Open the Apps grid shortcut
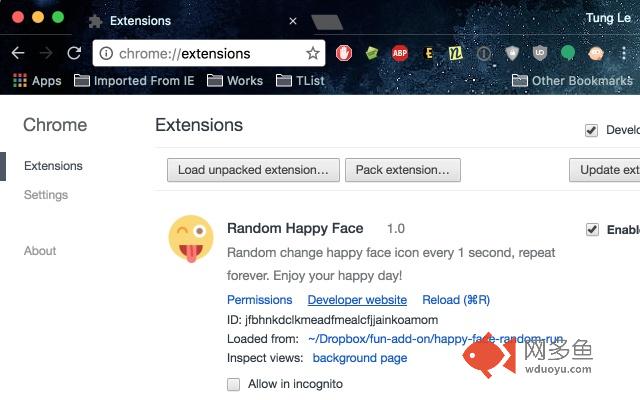 click(x=37, y=80)
